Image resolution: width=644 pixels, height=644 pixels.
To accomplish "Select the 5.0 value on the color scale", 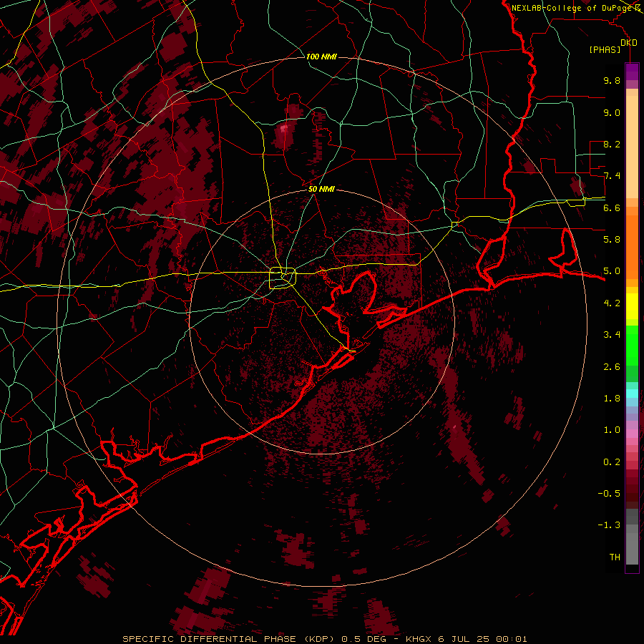I will [x=612, y=271].
